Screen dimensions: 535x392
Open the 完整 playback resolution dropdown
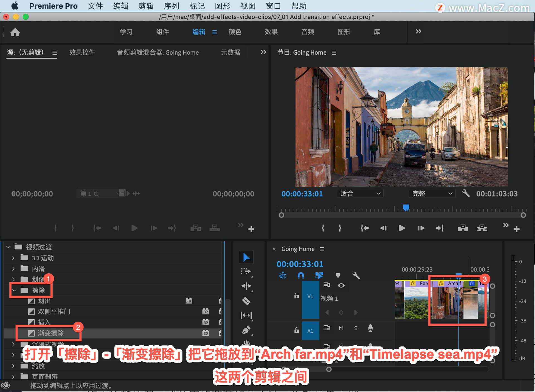point(432,193)
